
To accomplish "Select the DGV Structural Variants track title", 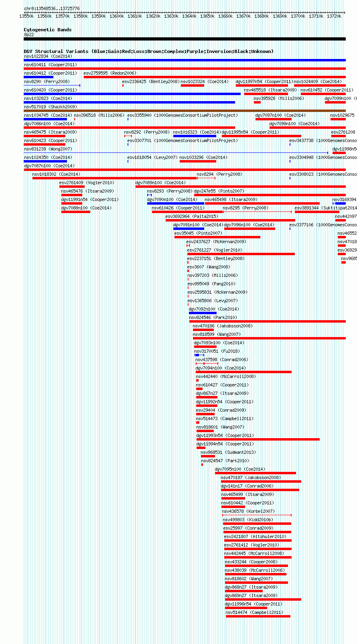I will click(148, 51).
